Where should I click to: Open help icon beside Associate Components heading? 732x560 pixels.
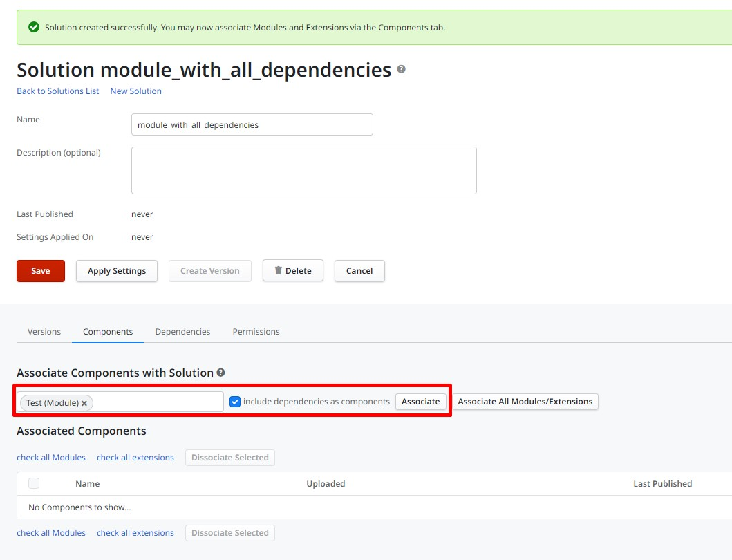220,373
